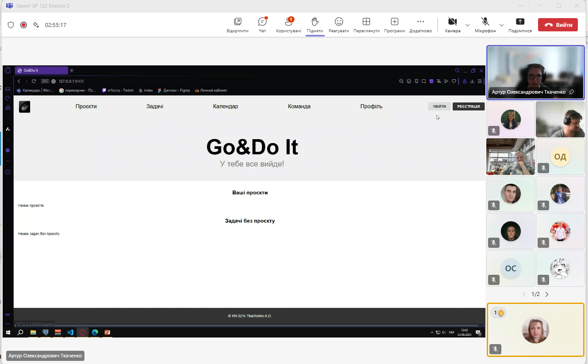This screenshot has height=364, width=588.
Task: Click the browser back arrow
Action: click(19, 81)
